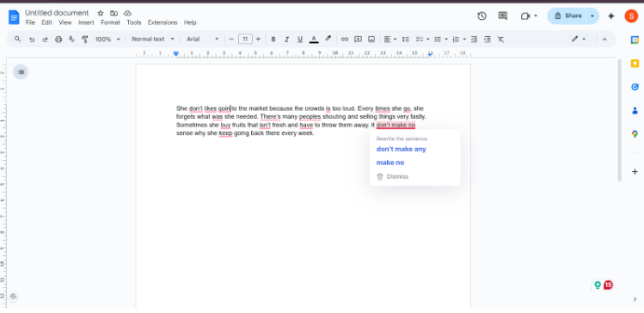Open the Insert menu
The width and height of the screenshot is (644, 313).
tap(86, 22)
